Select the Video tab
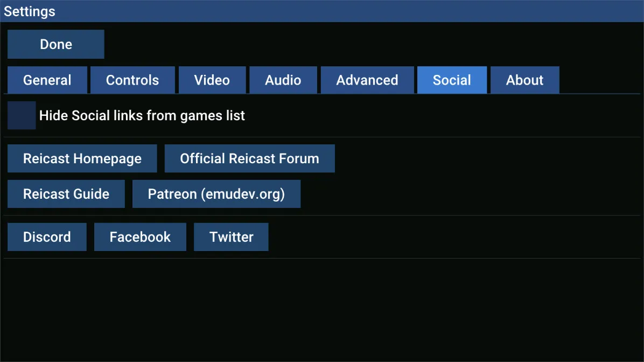The width and height of the screenshot is (644, 362). (212, 80)
